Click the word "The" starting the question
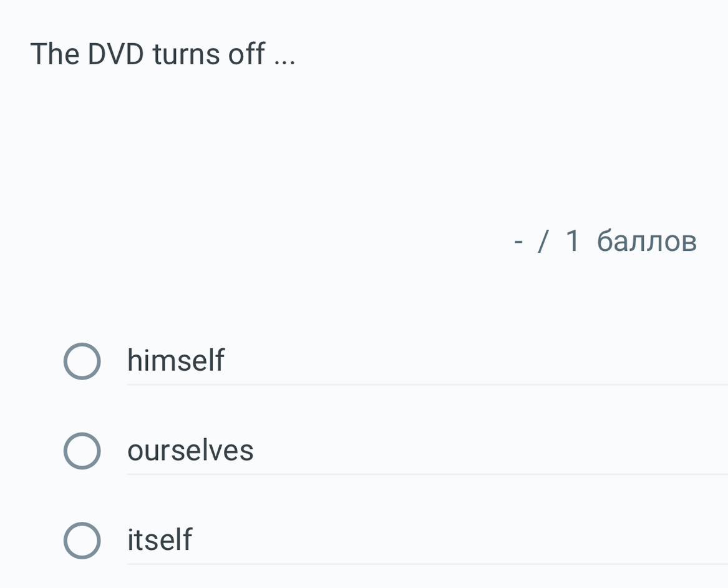The width and height of the screenshot is (728, 588). pos(54,54)
